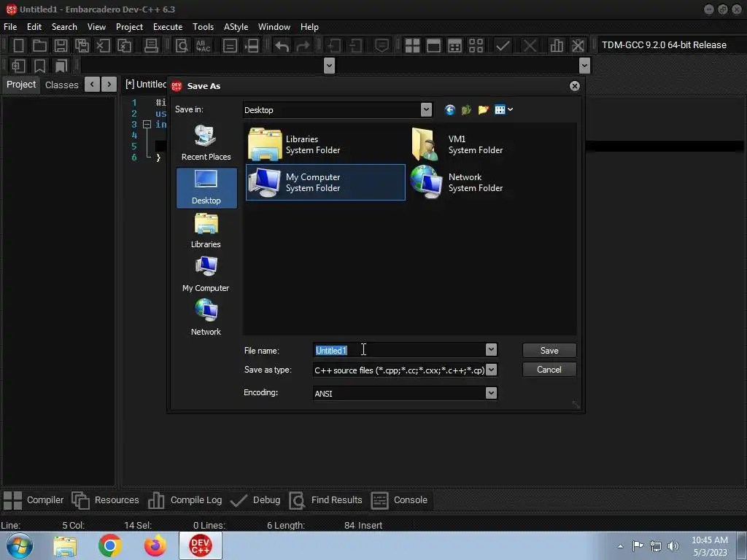This screenshot has width=747, height=560.
Task: Open the Compiler tab
Action: pos(34,500)
